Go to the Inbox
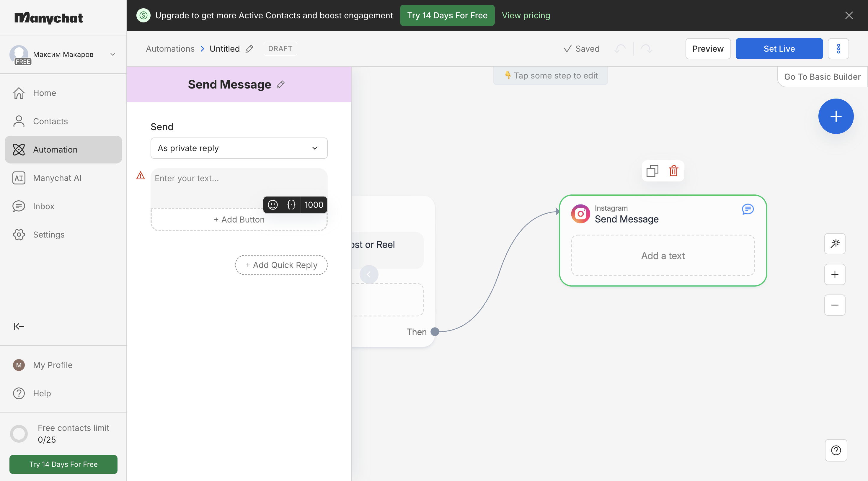The width and height of the screenshot is (868, 481). click(x=63, y=206)
